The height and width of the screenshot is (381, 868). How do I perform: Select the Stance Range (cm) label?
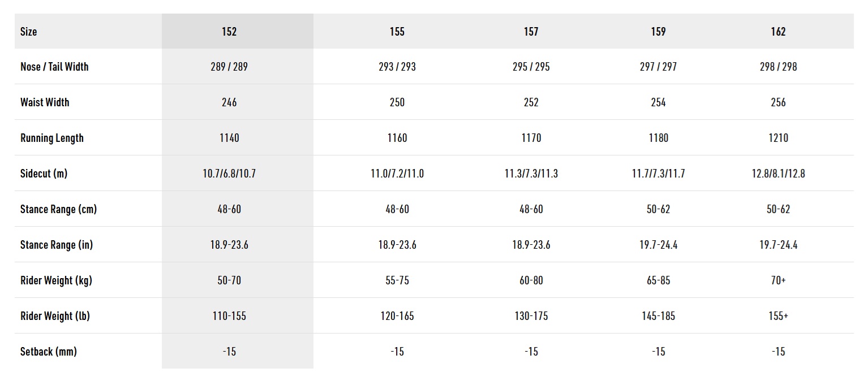pyautogui.click(x=58, y=209)
